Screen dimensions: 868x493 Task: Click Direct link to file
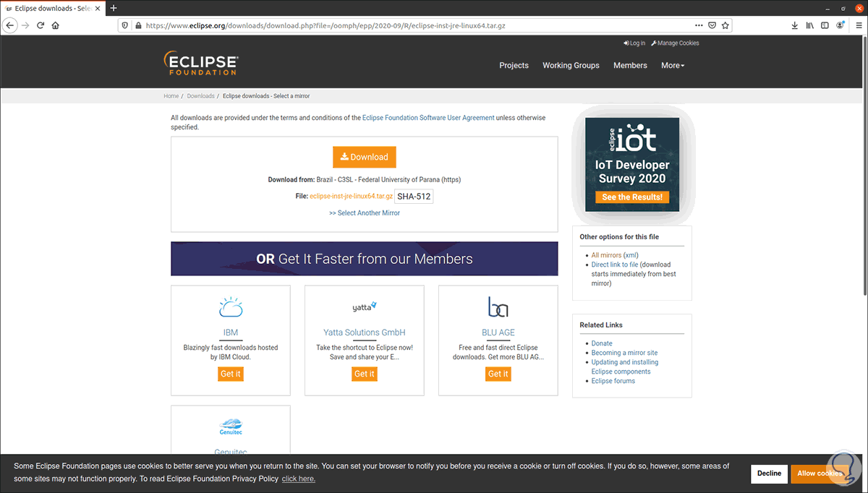(x=615, y=265)
